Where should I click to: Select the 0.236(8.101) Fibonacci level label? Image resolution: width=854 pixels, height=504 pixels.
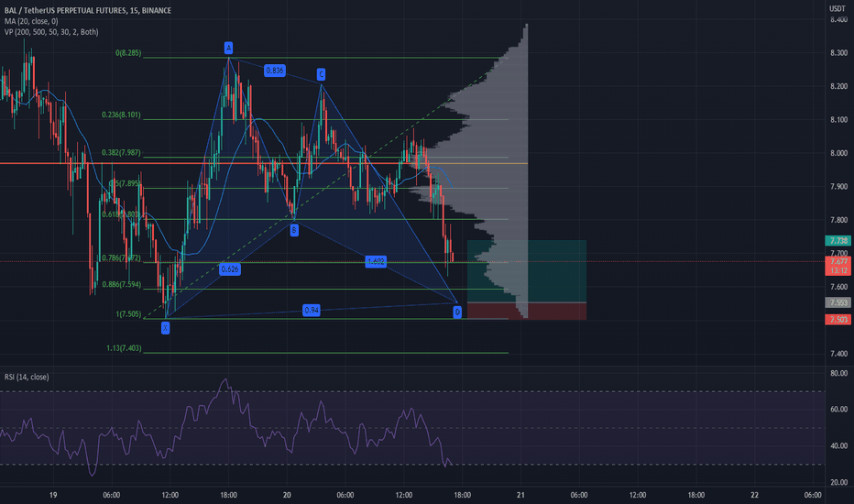121,115
